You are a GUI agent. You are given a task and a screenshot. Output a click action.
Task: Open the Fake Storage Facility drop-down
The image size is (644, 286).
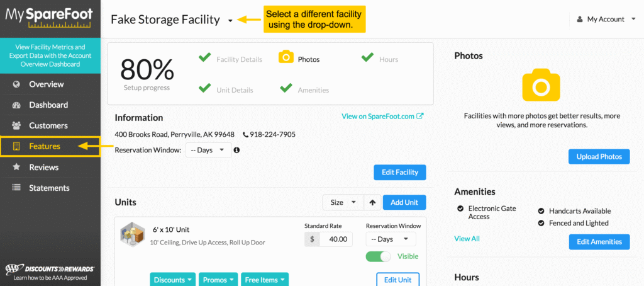pyautogui.click(x=230, y=20)
